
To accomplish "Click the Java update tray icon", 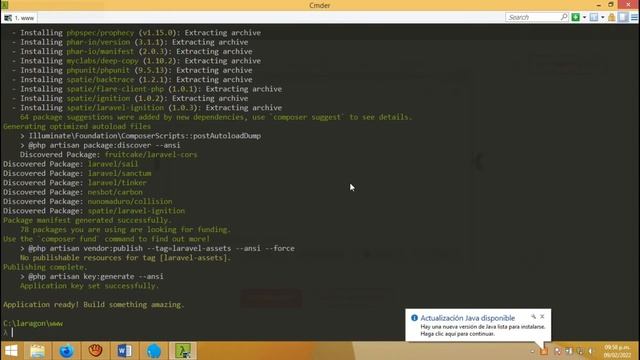I will (x=544, y=351).
